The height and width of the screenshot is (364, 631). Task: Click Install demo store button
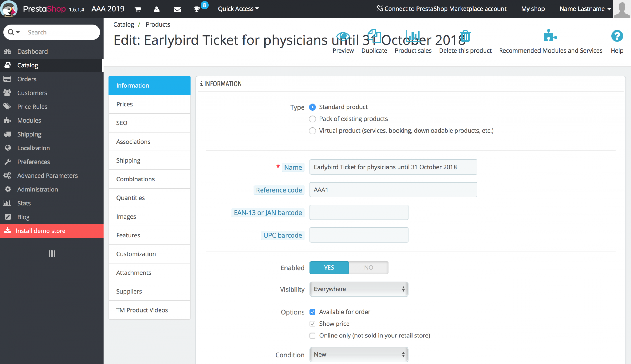click(x=52, y=231)
